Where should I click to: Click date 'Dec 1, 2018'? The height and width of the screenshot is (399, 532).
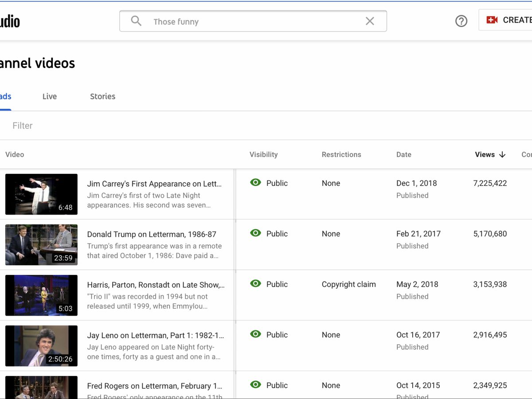417,183
